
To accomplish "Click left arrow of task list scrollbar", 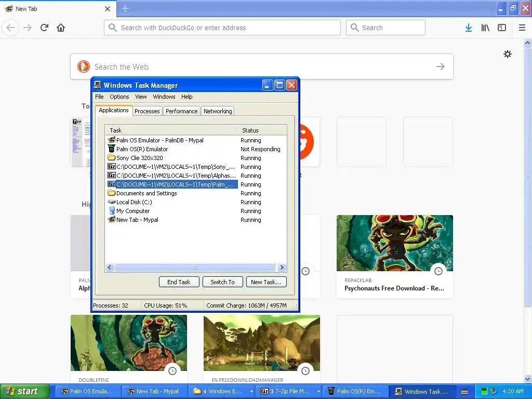I will click(109, 268).
